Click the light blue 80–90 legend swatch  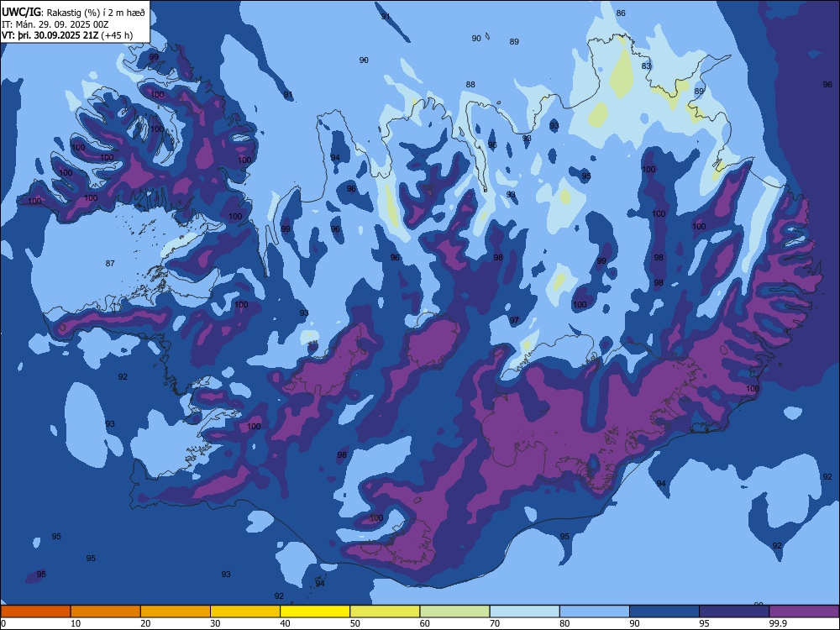594,612
